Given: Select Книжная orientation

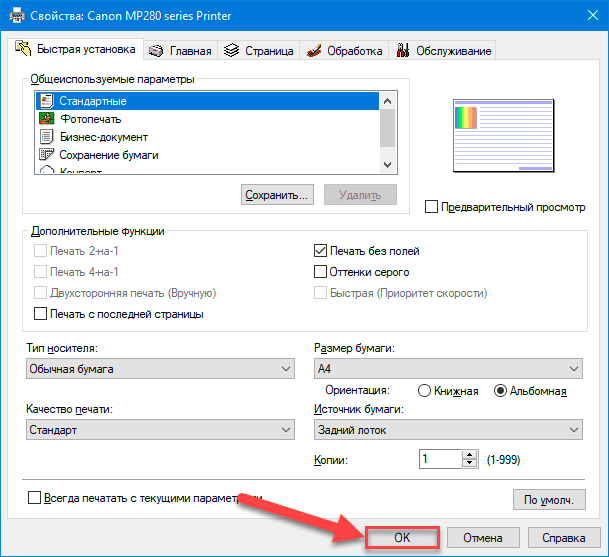Looking at the screenshot, I should pyautogui.click(x=424, y=390).
